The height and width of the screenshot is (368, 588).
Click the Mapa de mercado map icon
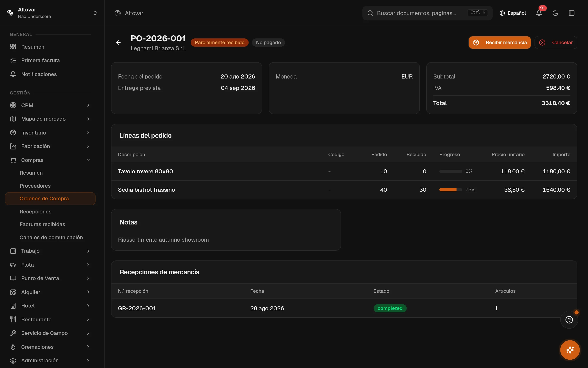pos(13,119)
